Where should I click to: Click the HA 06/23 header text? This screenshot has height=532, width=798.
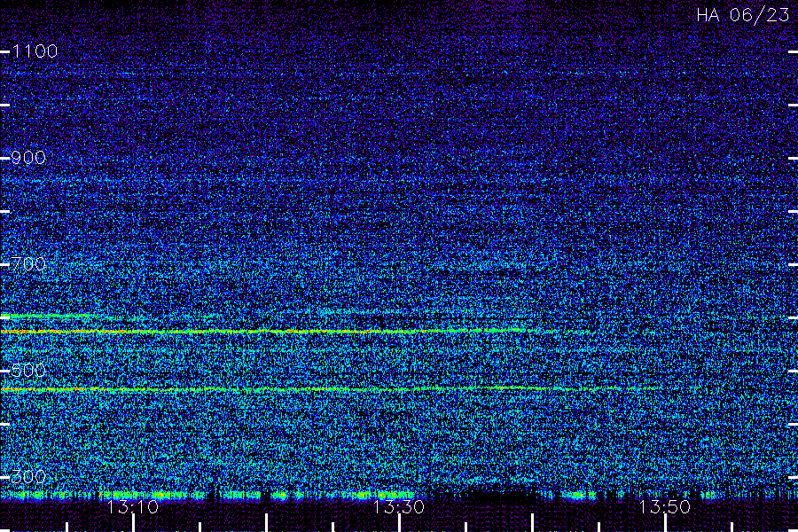(x=743, y=15)
